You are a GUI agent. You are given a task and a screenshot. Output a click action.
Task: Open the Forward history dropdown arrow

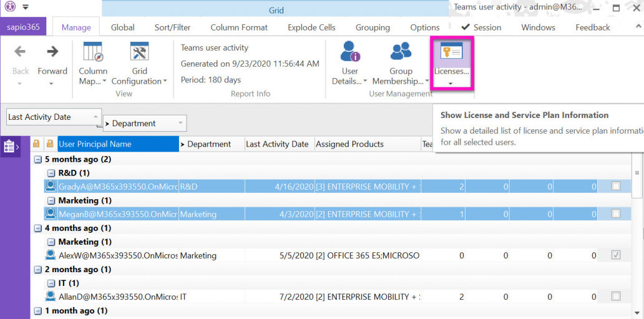52,84
